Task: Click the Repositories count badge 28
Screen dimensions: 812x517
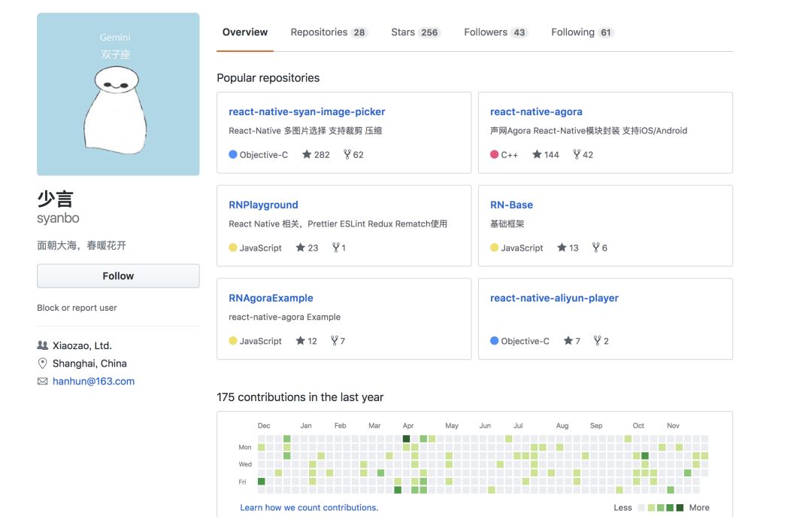Action: click(359, 32)
